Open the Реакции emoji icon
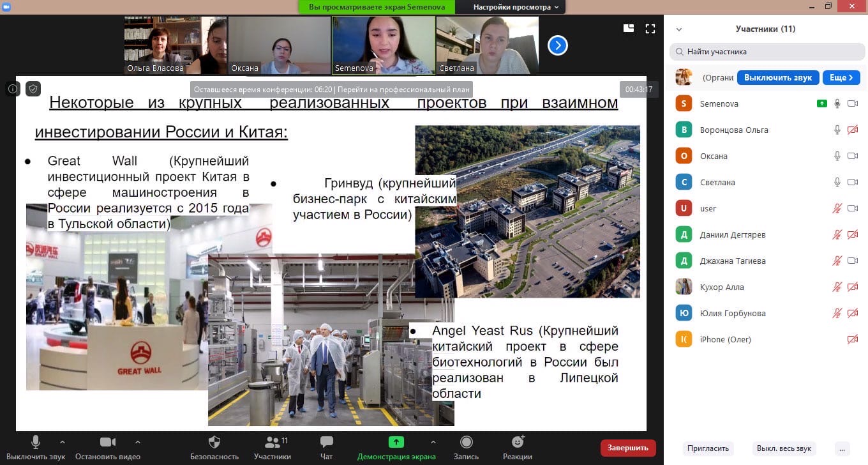Viewport: 868px width, 465px height. click(518, 442)
